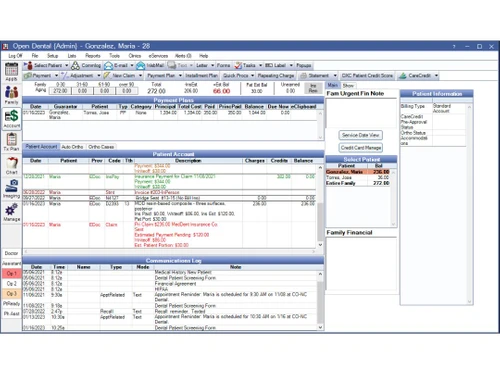
Task: Expand the Tasks dropdown arrow
Action: click(x=261, y=65)
